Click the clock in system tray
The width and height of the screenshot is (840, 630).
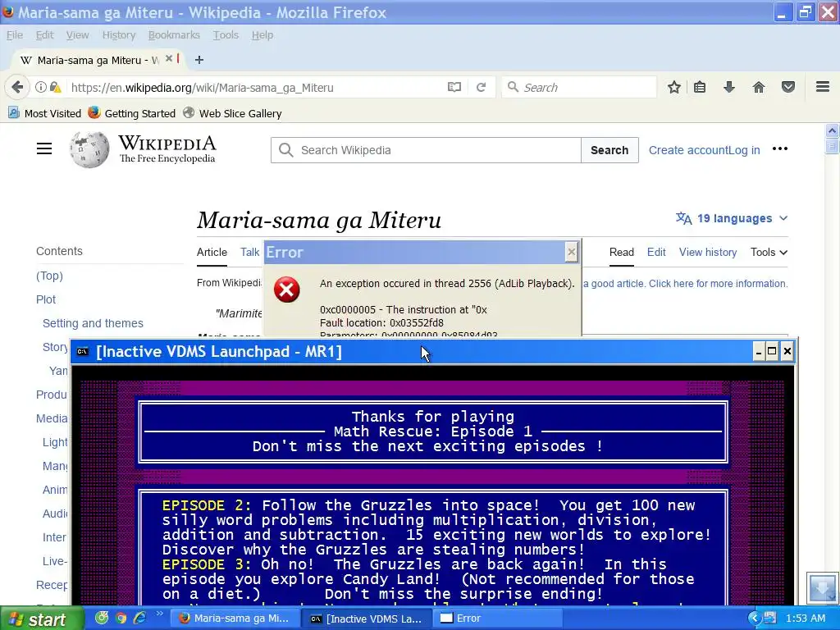[806, 619]
